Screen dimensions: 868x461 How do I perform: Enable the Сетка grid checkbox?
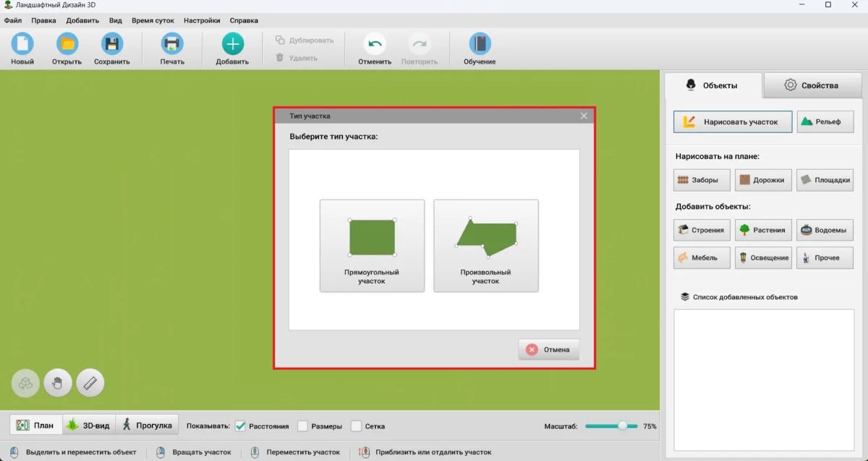click(x=357, y=426)
